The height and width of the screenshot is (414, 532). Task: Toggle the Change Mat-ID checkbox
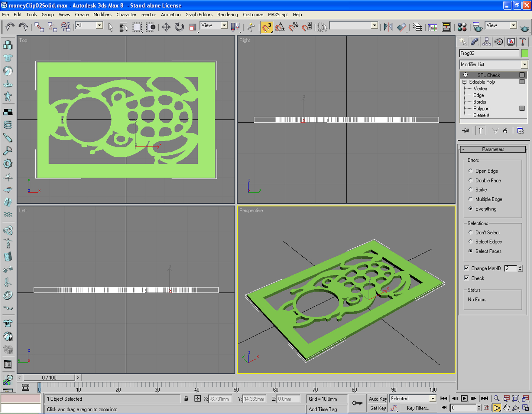(x=466, y=268)
